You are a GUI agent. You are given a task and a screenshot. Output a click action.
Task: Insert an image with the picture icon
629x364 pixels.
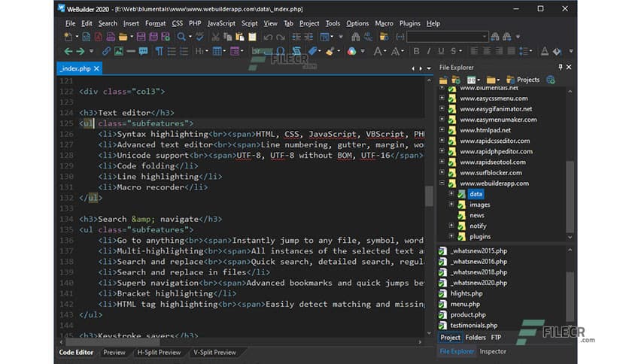click(x=119, y=51)
